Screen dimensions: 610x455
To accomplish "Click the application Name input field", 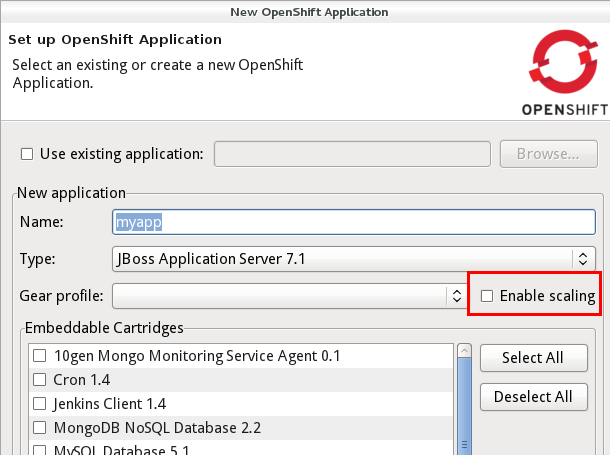I will click(353, 222).
